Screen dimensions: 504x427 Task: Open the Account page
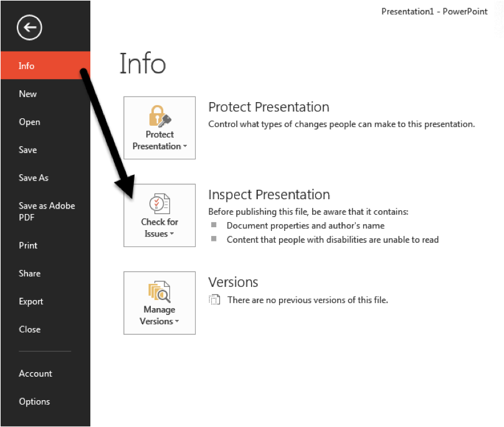tap(36, 373)
